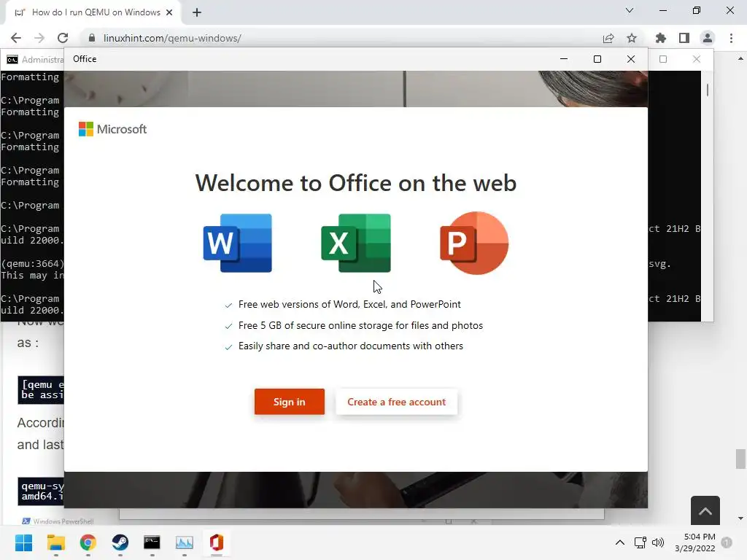Open new tab with plus button
The height and width of the screenshot is (560, 747).
point(197,12)
